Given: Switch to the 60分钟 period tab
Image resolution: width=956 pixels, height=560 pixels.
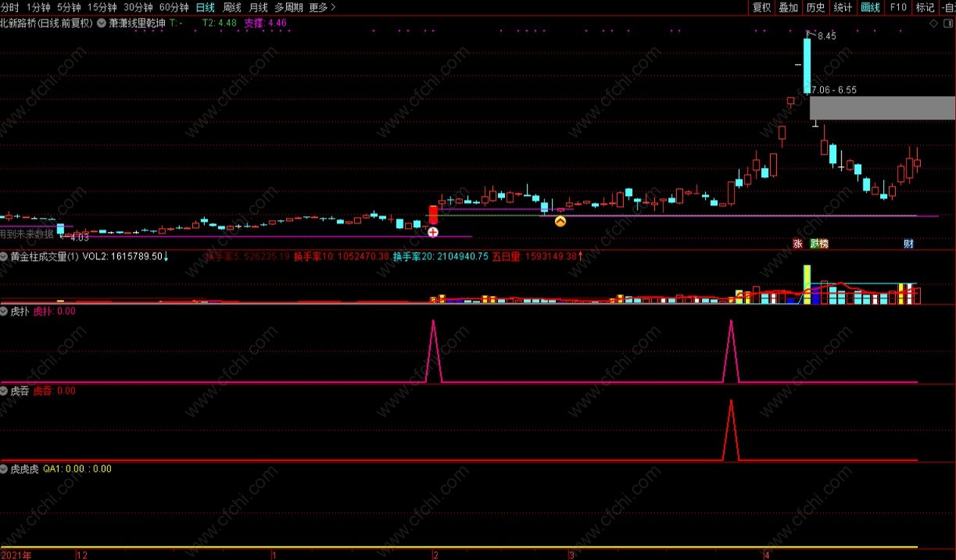Looking at the screenshot, I should point(174,7).
